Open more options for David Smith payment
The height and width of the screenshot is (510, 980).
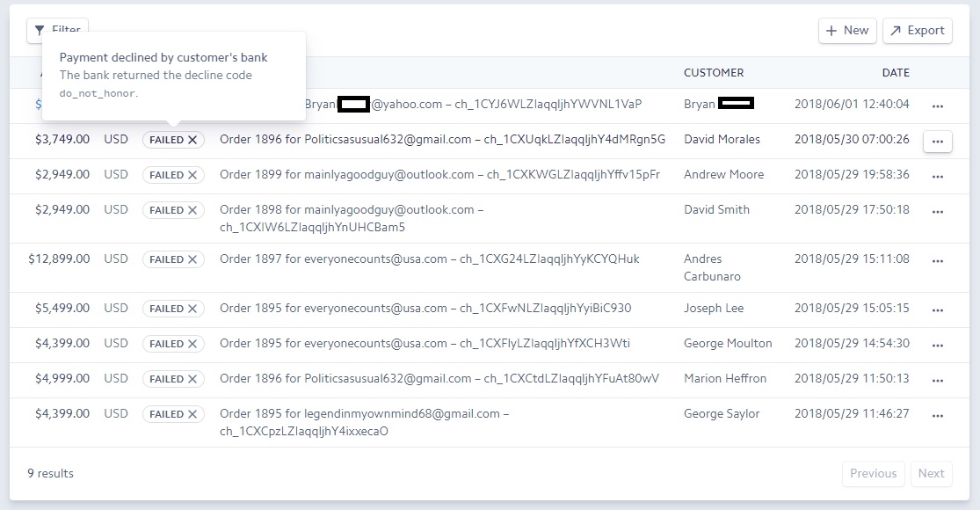(x=937, y=211)
